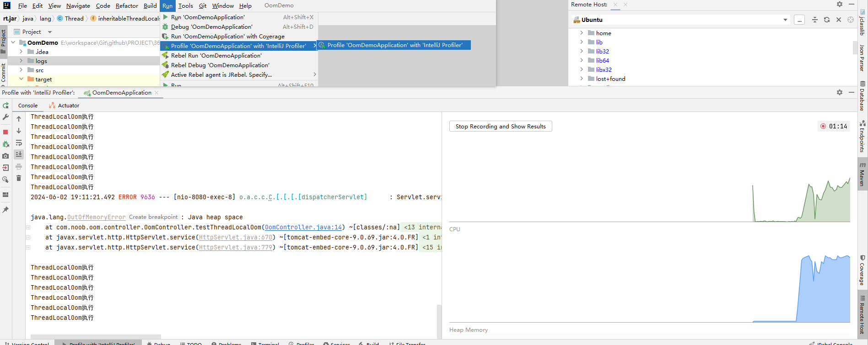Viewport: 868px width, 345px height.
Task: Open the Refactor menu
Action: point(127,5)
